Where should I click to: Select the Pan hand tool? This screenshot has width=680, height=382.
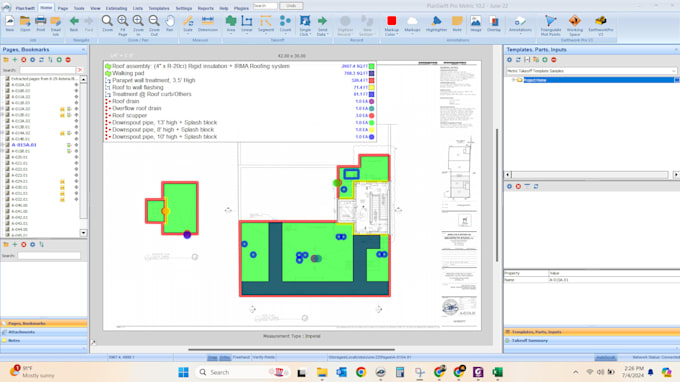coord(170,24)
